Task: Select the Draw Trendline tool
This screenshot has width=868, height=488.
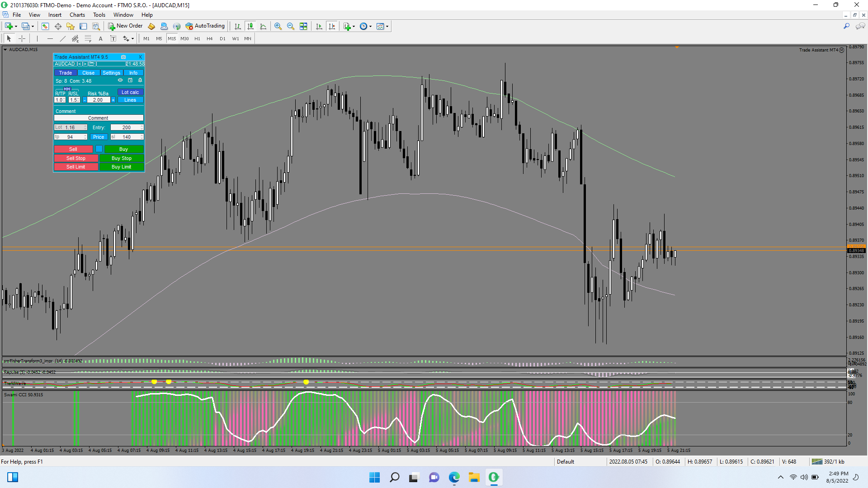Action: point(63,39)
